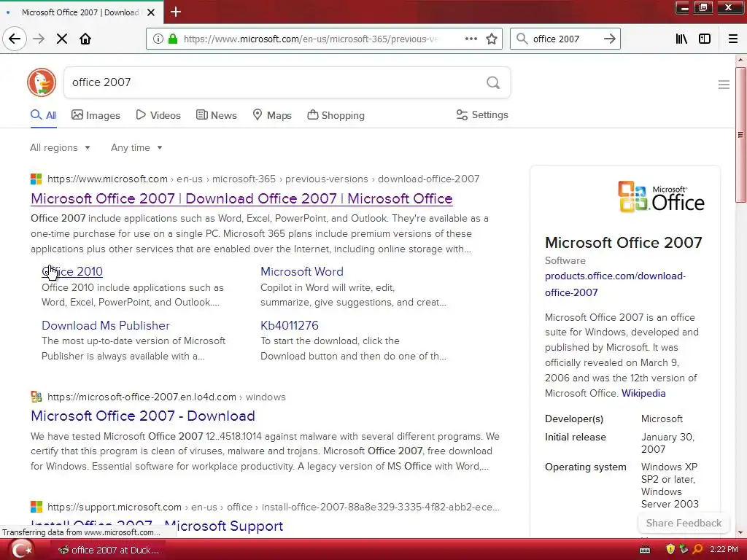Open the Any time filter dropdown
This screenshot has height=560, width=747.
[x=136, y=147]
